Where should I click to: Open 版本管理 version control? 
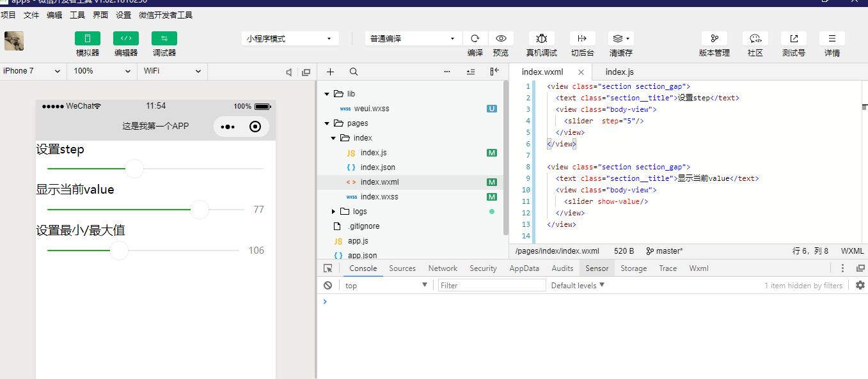coord(714,38)
